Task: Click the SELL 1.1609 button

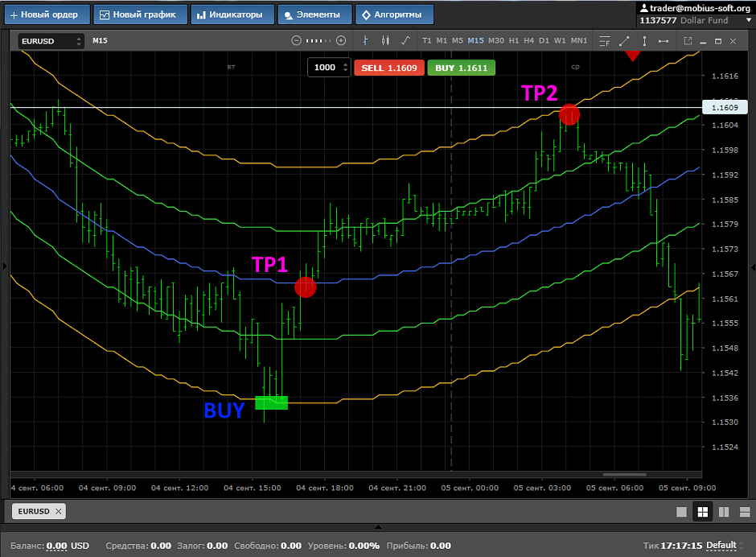Action: (x=389, y=68)
